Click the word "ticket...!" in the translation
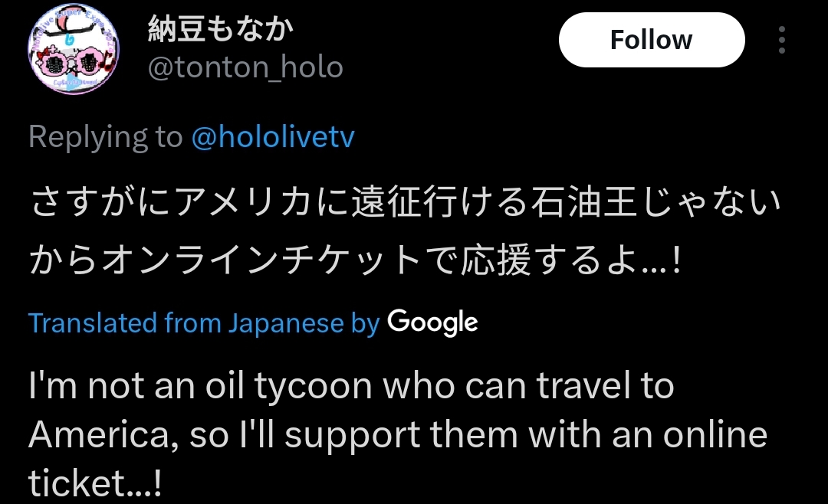828x504 pixels. 95,483
